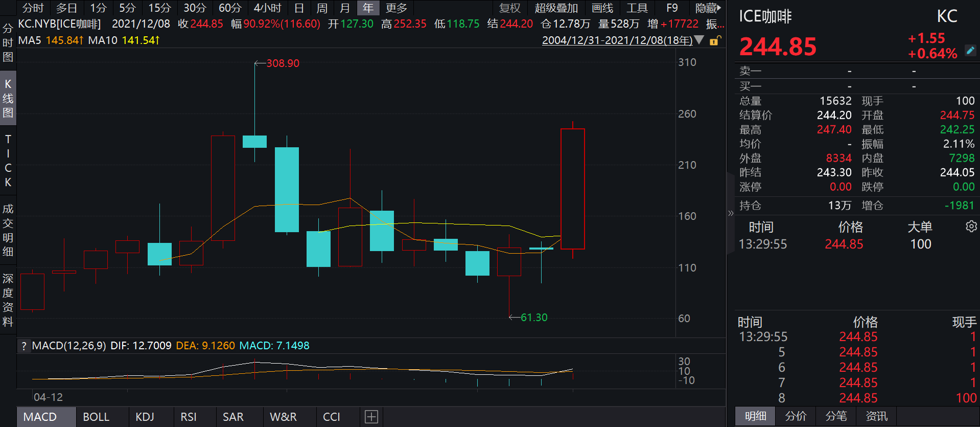
Task: Click the KC symbol code
Action: coord(947,16)
